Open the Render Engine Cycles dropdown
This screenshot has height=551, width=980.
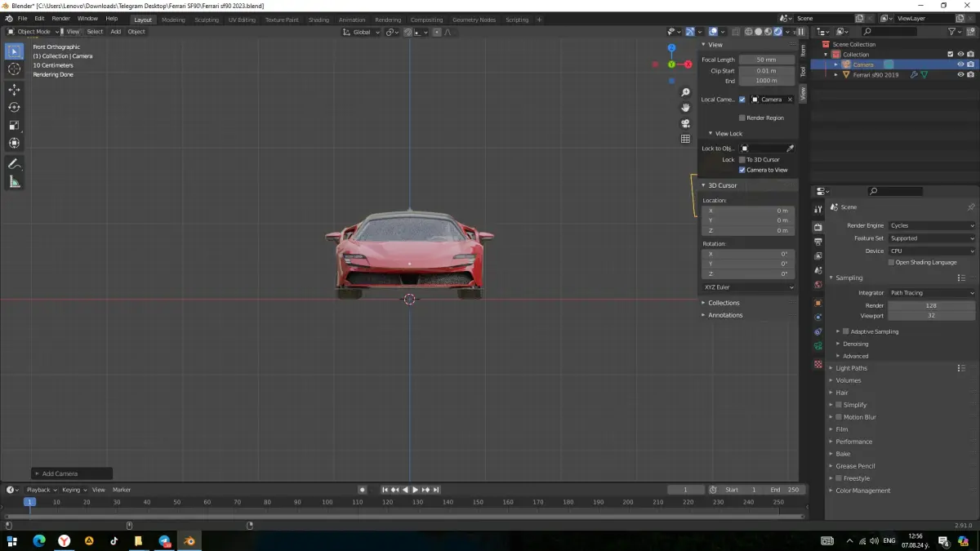tap(932, 225)
